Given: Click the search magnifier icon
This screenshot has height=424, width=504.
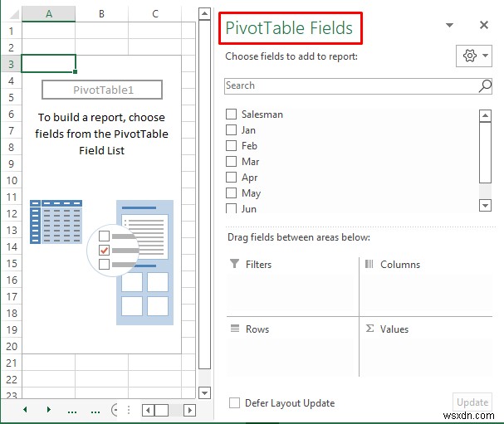Looking at the screenshot, I should point(485,86).
